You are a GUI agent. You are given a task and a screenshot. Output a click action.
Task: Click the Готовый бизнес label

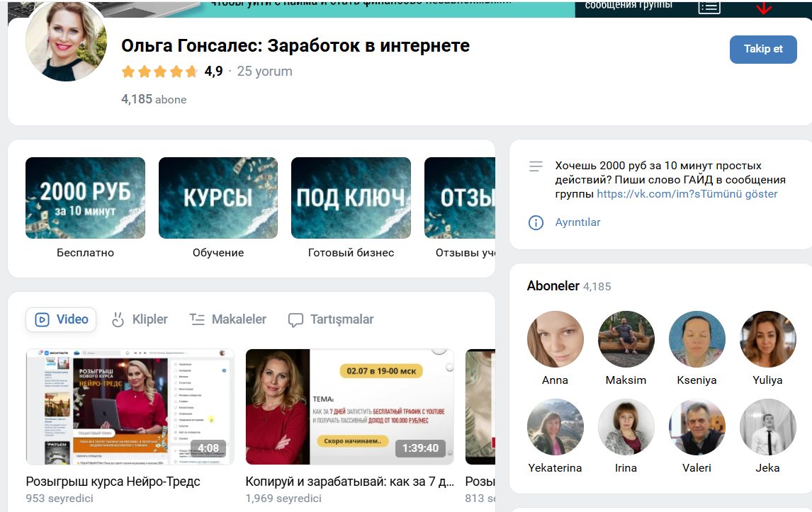click(351, 253)
